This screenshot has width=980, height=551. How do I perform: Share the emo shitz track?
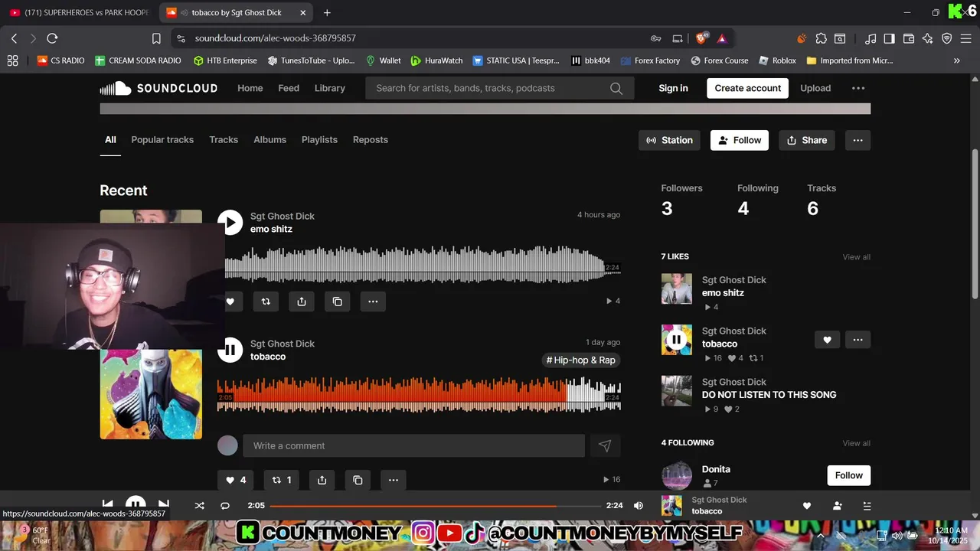coord(302,302)
